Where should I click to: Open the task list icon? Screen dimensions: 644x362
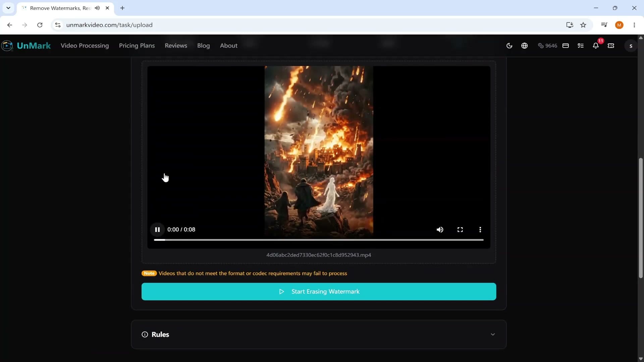point(581,46)
